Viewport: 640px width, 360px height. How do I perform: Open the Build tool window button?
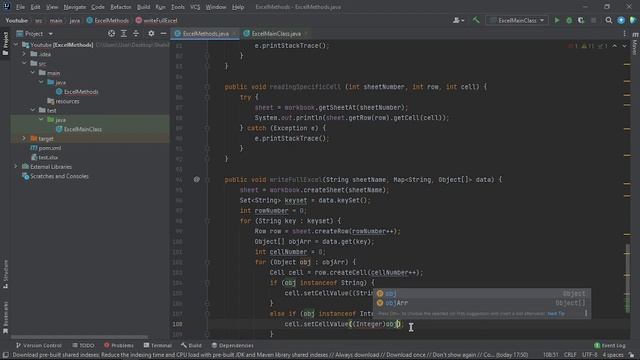tap(191, 345)
